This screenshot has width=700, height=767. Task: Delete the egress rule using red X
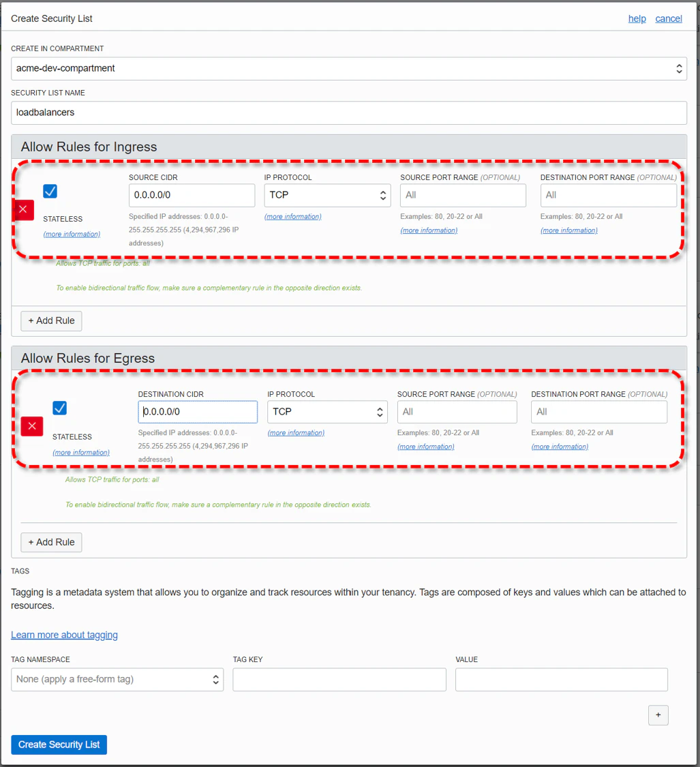[32, 426]
